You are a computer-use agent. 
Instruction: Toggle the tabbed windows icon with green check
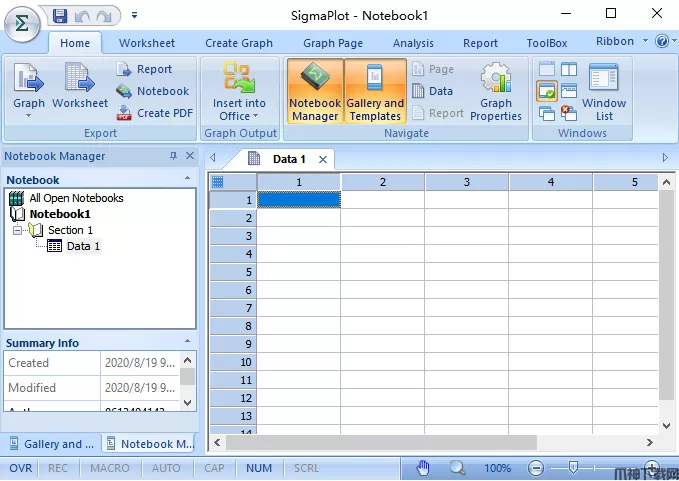546,91
